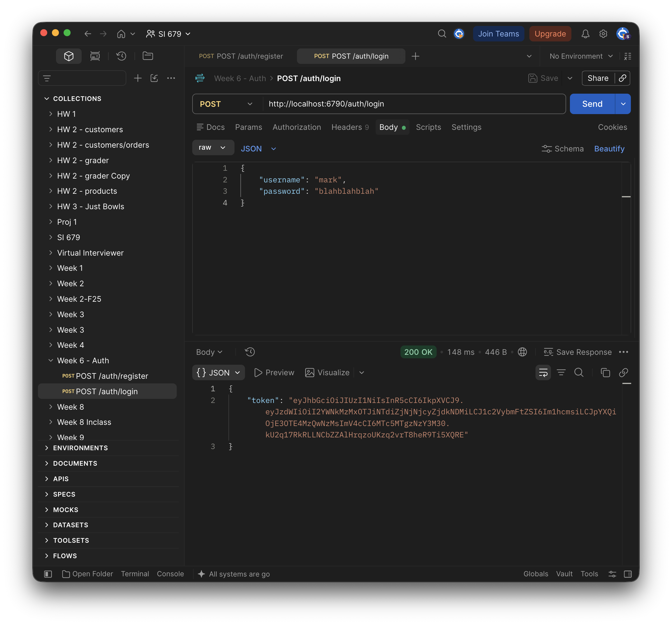Image resolution: width=672 pixels, height=625 pixels.
Task: Open the Collections sidebar cube icon
Action: 69,56
